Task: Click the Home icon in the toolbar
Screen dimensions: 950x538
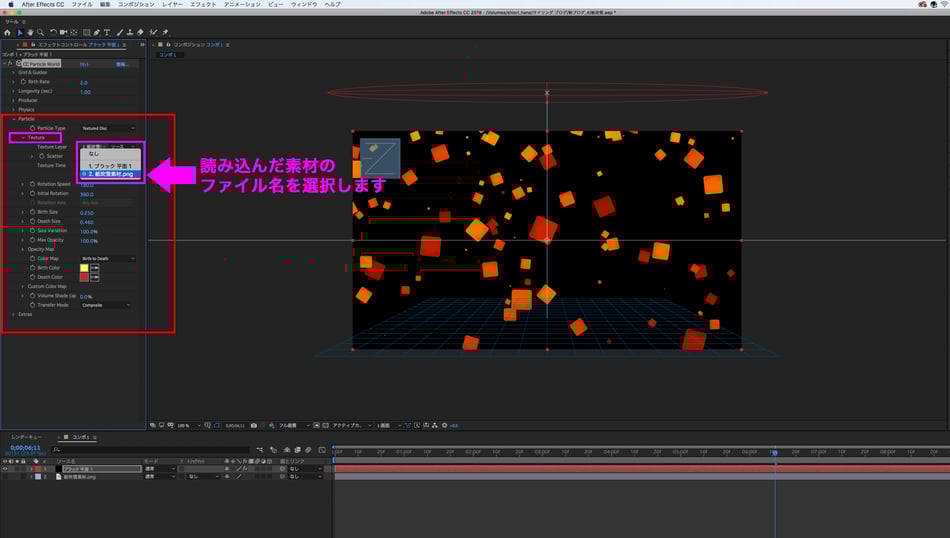Action: 8,32
